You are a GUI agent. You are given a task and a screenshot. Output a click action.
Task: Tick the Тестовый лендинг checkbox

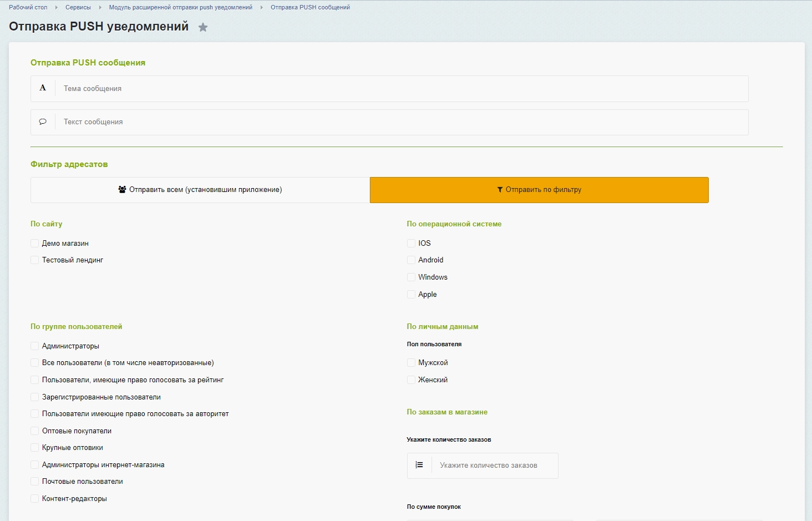(x=35, y=260)
